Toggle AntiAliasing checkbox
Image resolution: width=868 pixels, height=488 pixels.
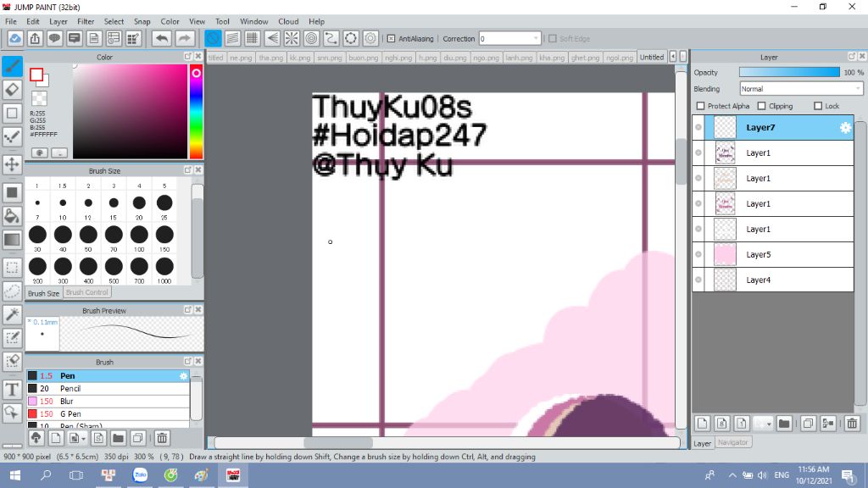coord(391,39)
